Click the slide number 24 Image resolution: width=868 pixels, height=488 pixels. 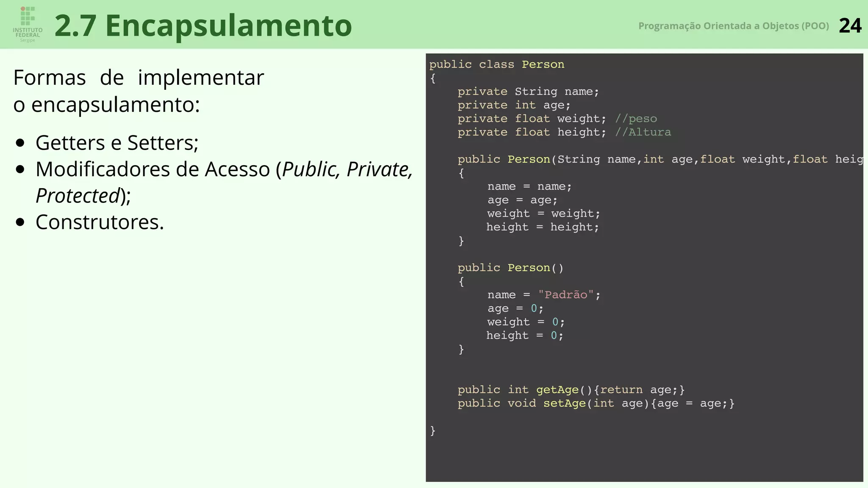[x=850, y=26]
